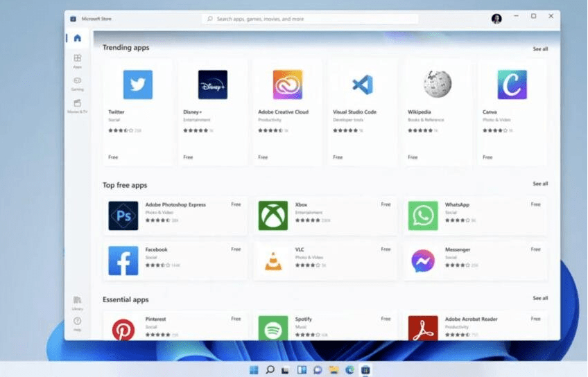Viewport: 588px width, 377px height.
Task: See all Trending apps
Action: point(539,49)
